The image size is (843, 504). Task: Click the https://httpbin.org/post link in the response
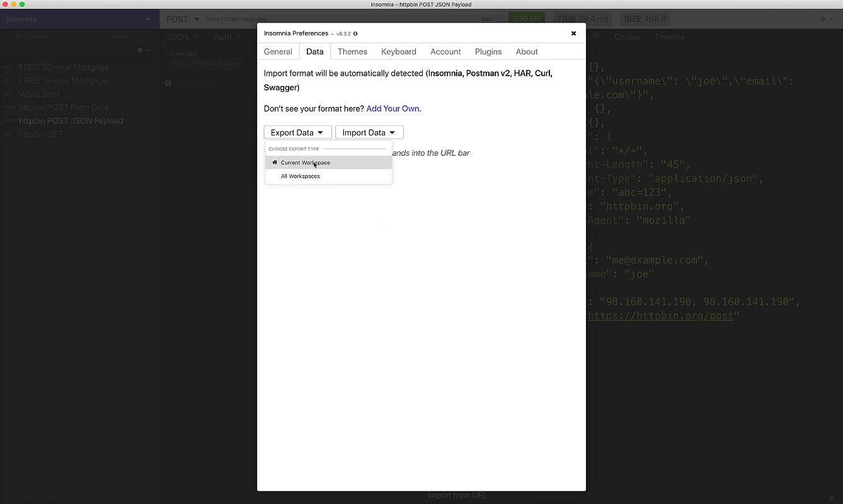pos(661,316)
